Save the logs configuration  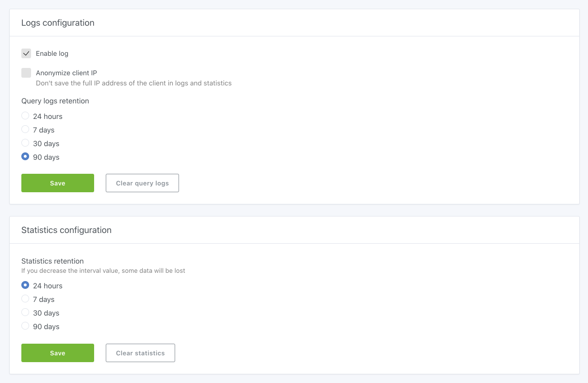click(x=58, y=183)
